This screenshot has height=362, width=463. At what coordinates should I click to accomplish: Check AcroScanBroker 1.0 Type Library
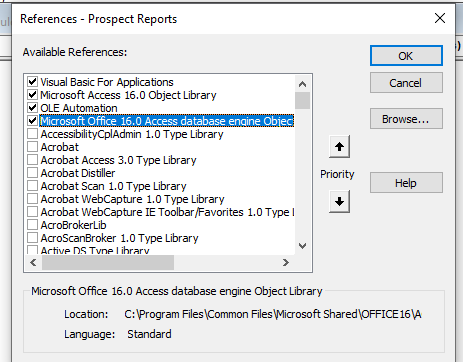pyautogui.click(x=32, y=238)
